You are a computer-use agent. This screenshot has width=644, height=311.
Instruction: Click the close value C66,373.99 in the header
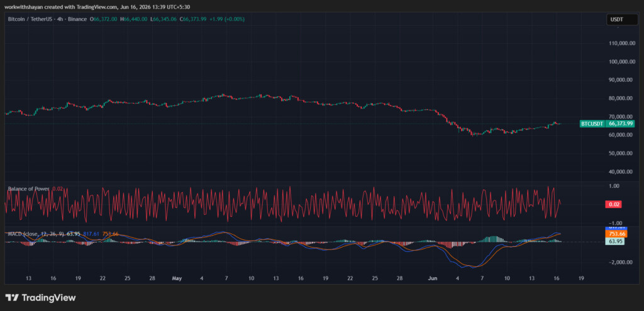[194, 19]
